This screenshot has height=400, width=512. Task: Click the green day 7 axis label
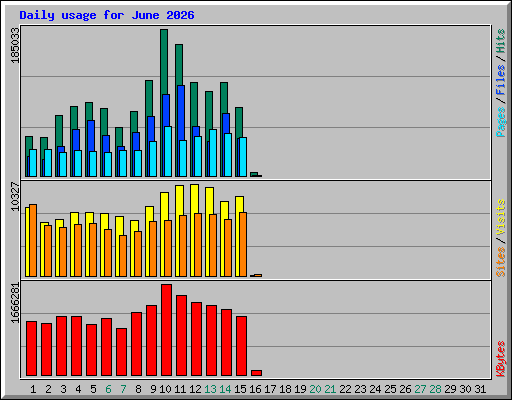pos(123,389)
